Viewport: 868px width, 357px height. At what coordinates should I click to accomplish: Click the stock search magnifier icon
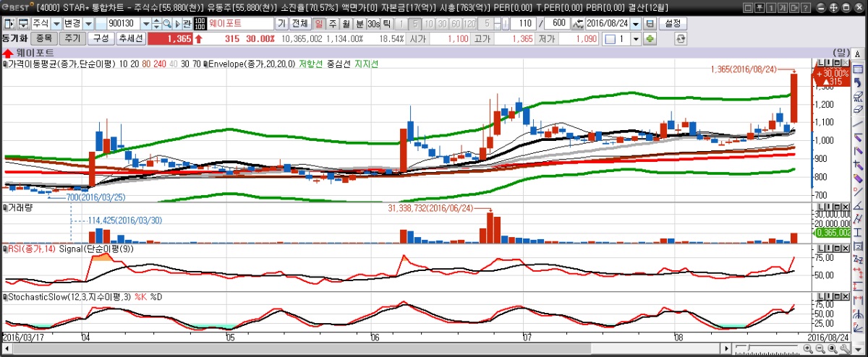pos(166,24)
